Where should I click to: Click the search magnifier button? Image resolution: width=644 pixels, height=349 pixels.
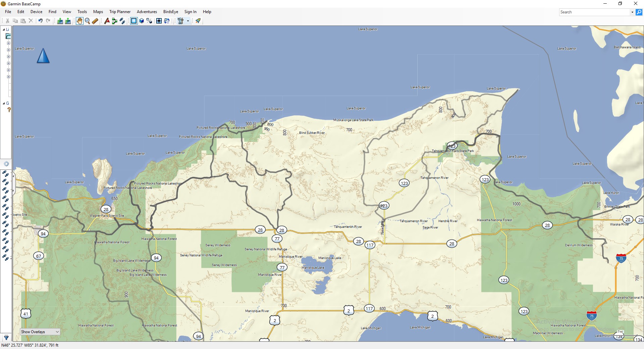639,12
